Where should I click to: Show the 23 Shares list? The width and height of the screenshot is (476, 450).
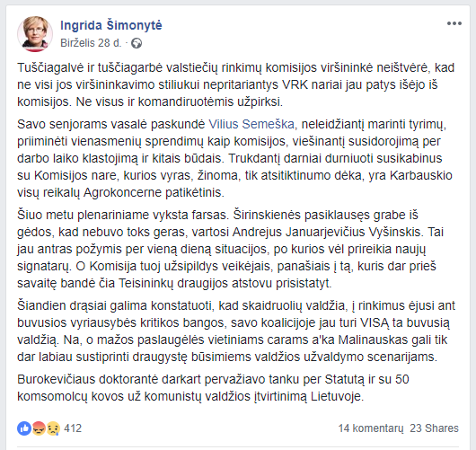(434, 428)
